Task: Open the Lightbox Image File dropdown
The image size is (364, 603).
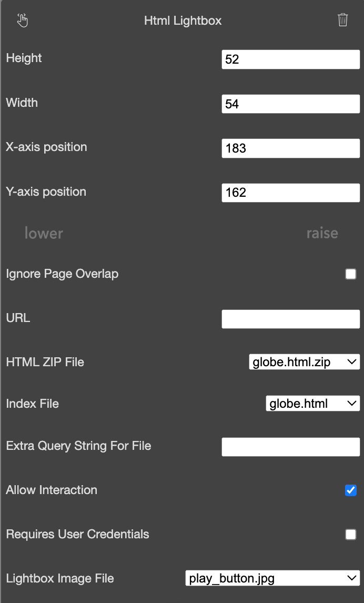Action: click(272, 578)
